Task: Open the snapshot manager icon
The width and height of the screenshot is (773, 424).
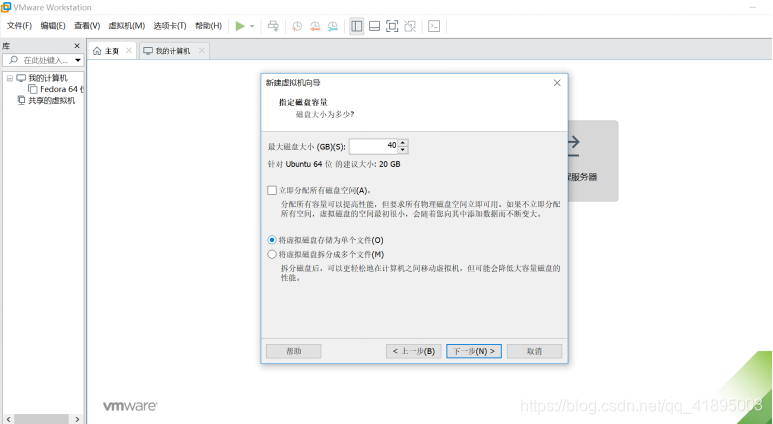Action: (x=333, y=26)
